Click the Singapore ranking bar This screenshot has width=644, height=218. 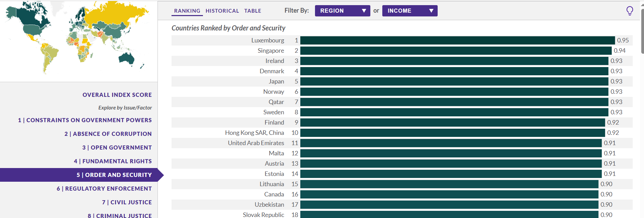tap(455, 51)
